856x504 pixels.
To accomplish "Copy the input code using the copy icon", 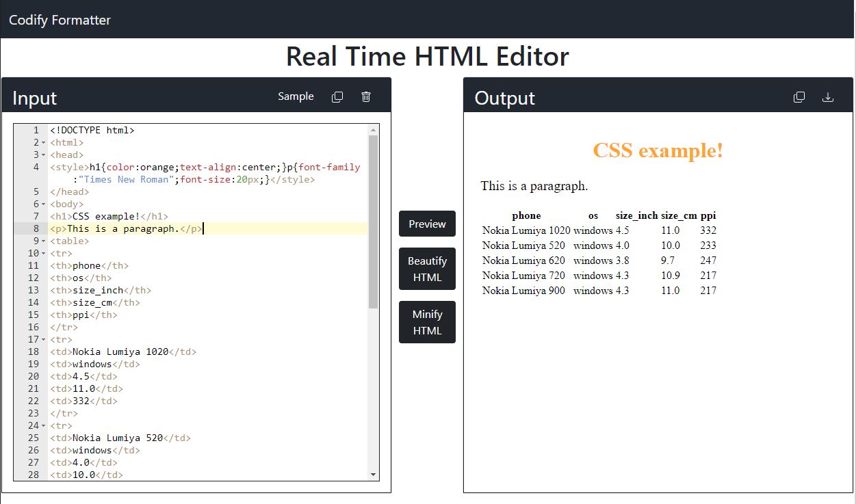I will click(337, 96).
